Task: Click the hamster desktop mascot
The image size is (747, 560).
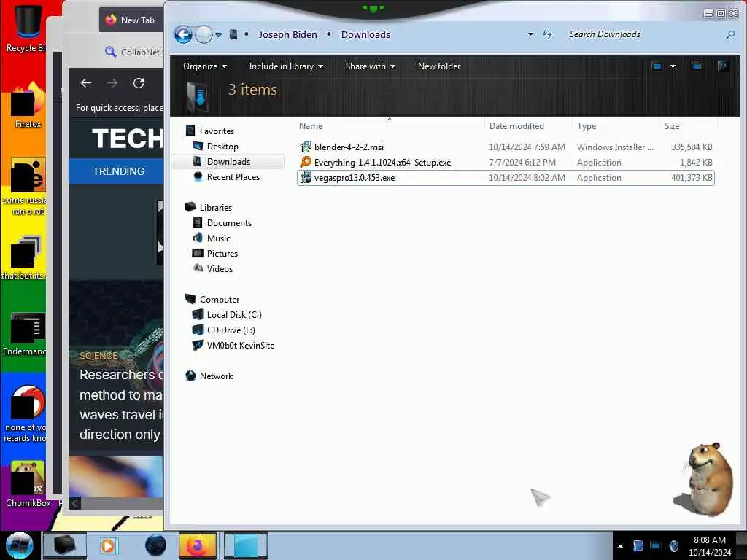Action: coord(705,480)
